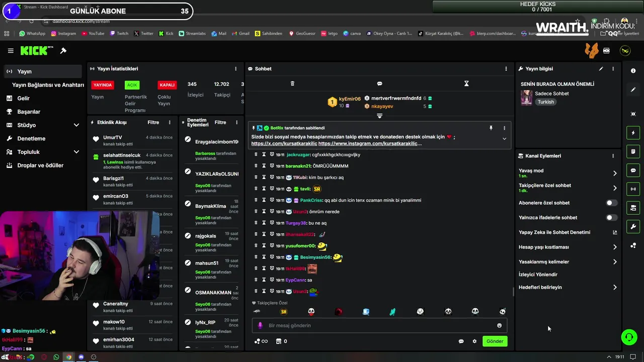
Task: Expand Stüdyo section in left sidebar
Action: coord(76,125)
